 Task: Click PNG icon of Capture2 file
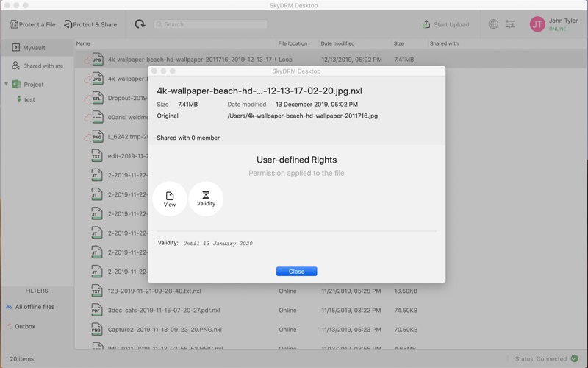pyautogui.click(x=97, y=330)
